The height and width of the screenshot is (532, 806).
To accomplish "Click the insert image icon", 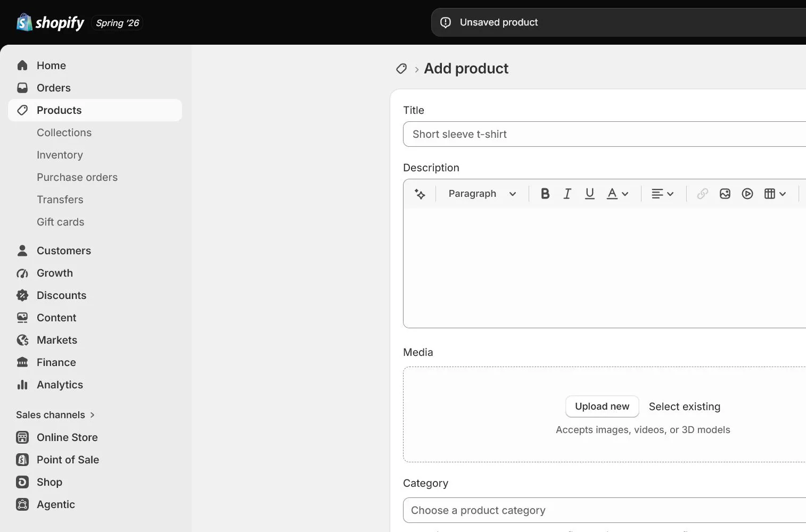I will click(x=725, y=194).
